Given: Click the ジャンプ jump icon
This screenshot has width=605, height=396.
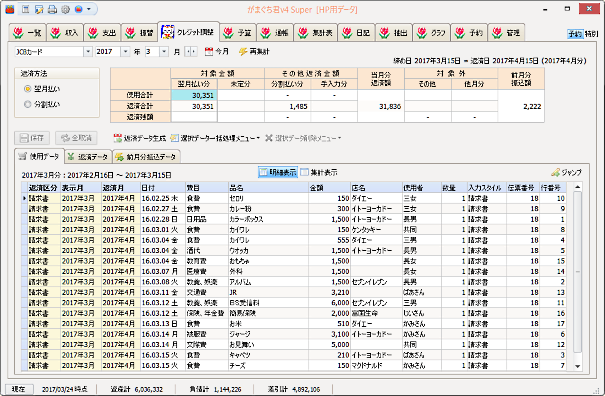Looking at the screenshot, I should (x=556, y=172).
